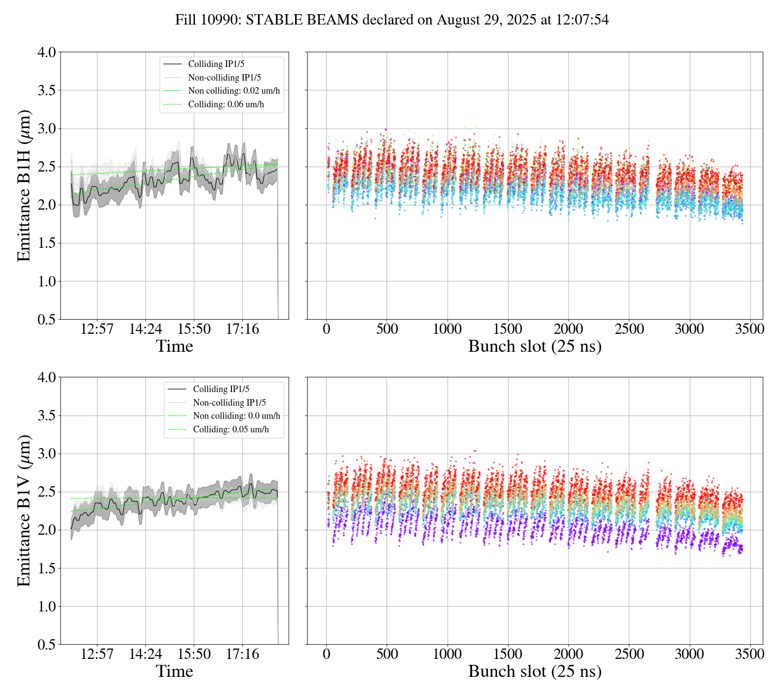
Task: Click the Bunch slot (25 ns) label of the bottom scatter plot
Action: pos(535,671)
